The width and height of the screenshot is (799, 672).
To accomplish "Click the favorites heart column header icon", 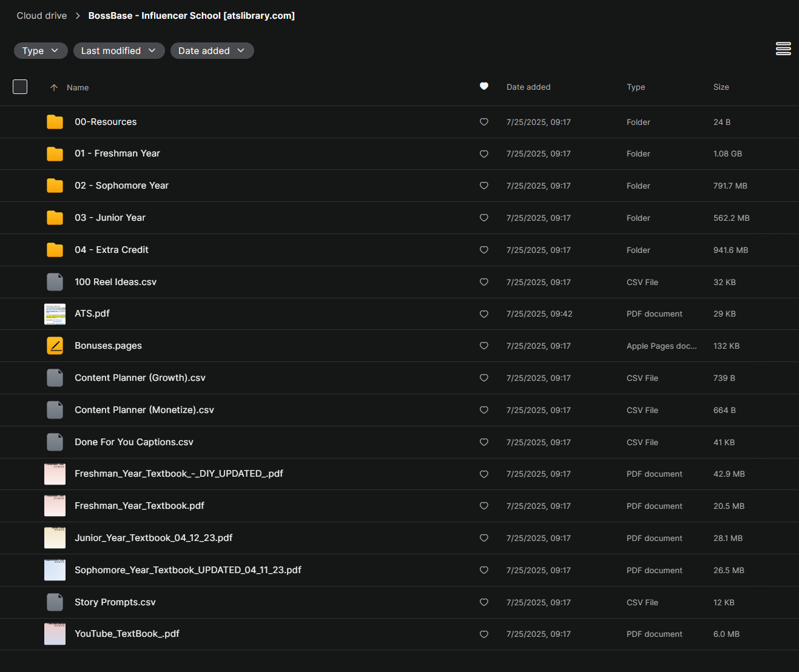I will tap(484, 87).
